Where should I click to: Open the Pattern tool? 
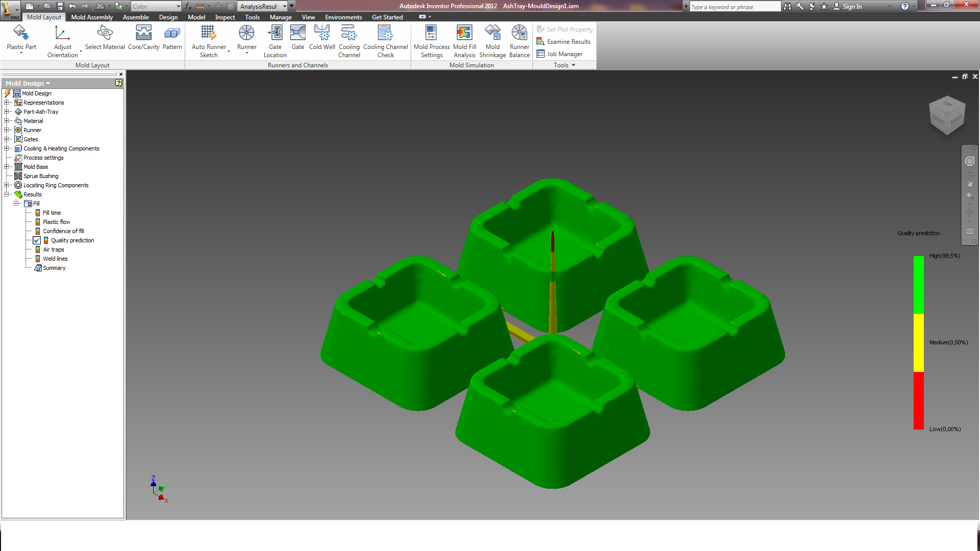click(172, 38)
